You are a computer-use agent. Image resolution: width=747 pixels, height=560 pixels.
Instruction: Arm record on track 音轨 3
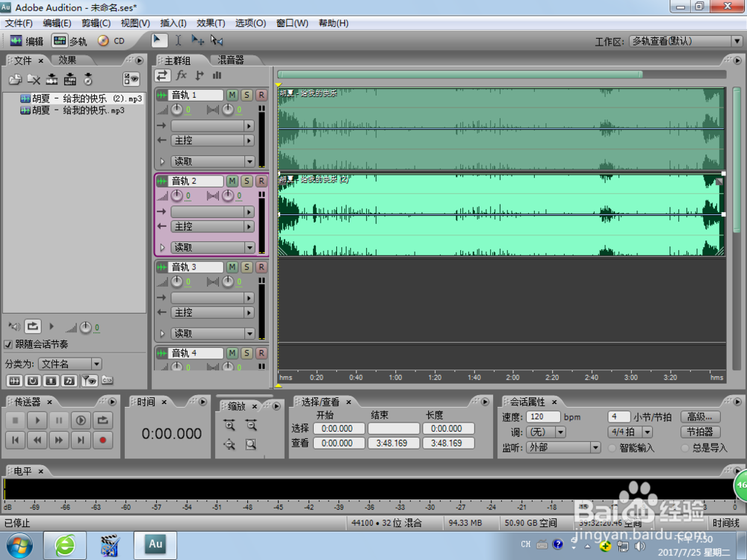coord(261,267)
